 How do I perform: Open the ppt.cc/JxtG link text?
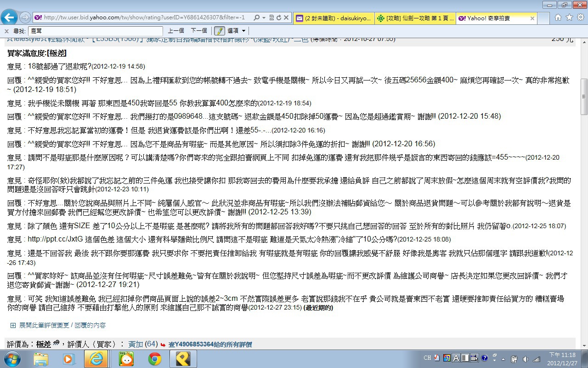pyautogui.click(x=56, y=239)
